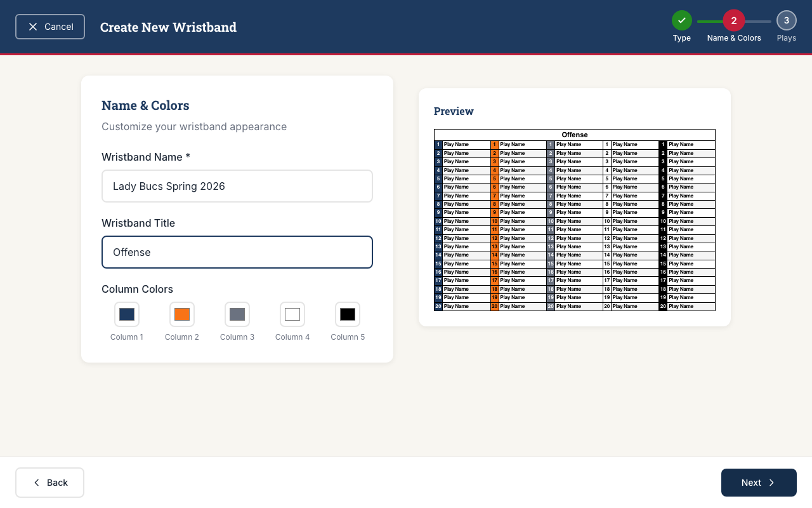Click the 'Column Colors' label

coord(137,289)
